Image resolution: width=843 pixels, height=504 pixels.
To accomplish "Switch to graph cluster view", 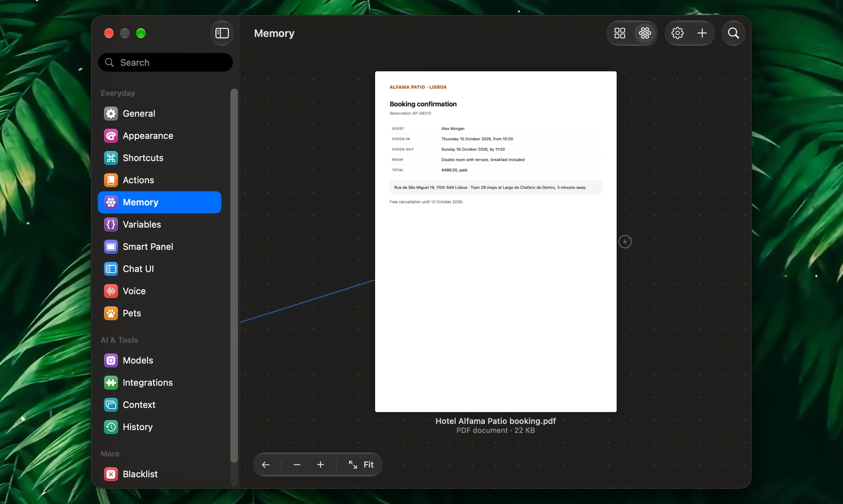I will (x=645, y=33).
